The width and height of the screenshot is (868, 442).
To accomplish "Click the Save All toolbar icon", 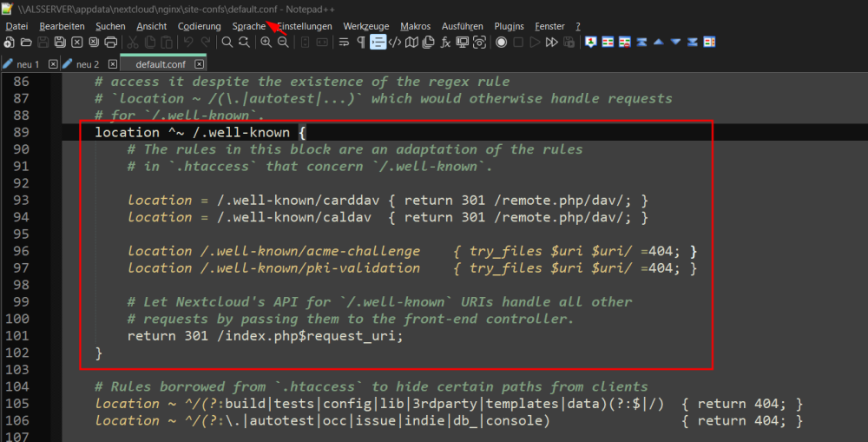I will pos(60,42).
